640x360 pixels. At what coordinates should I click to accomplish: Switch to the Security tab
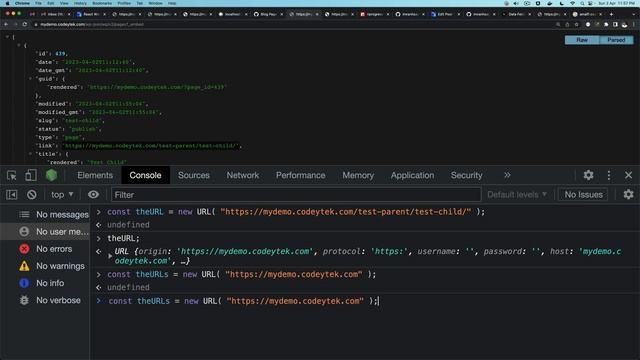[466, 175]
